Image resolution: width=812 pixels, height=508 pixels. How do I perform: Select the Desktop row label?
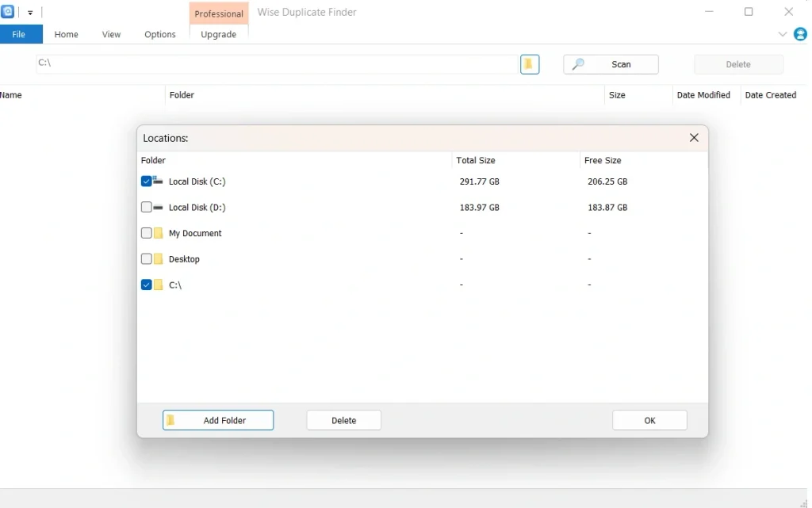coord(184,259)
